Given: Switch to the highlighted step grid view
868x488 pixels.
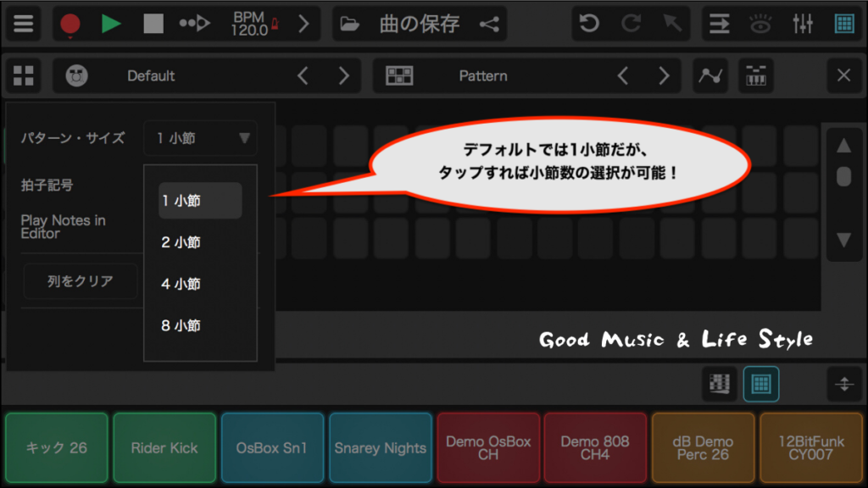Looking at the screenshot, I should pyautogui.click(x=761, y=384).
